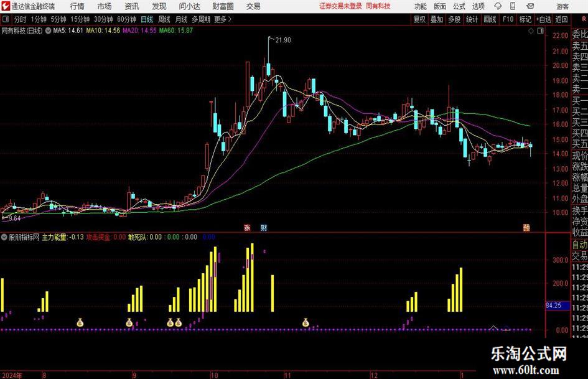588x379 pixels.
Task: Open the 资讯 menu
Action: pyautogui.click(x=132, y=6)
